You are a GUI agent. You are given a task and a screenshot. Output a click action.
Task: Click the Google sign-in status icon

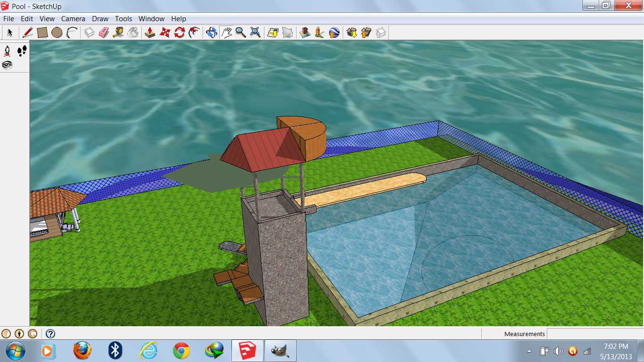33,334
